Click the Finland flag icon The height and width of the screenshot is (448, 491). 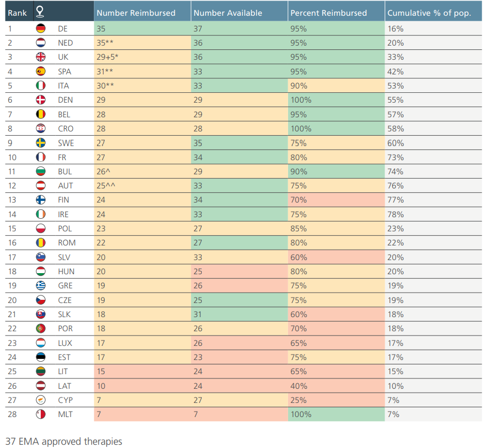[41, 200]
